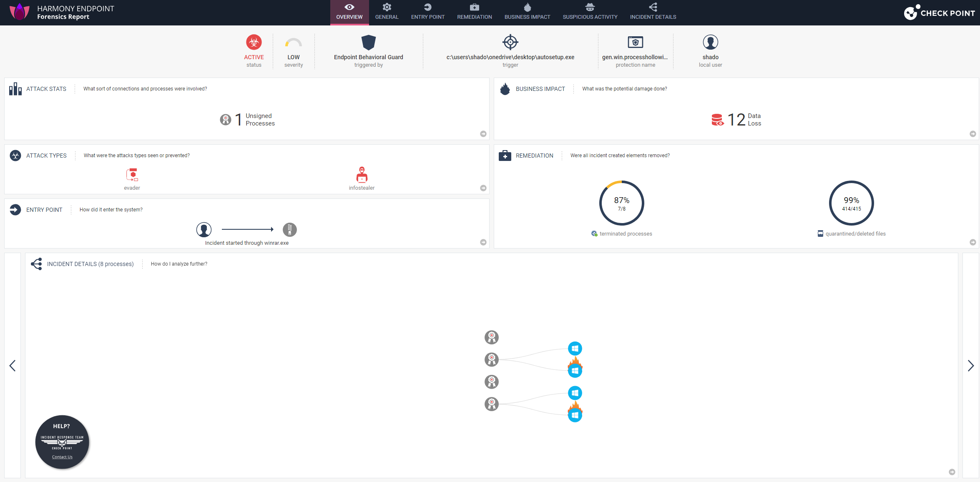980x482 pixels.
Task: Click the trigger crosshair icon
Action: click(x=510, y=42)
